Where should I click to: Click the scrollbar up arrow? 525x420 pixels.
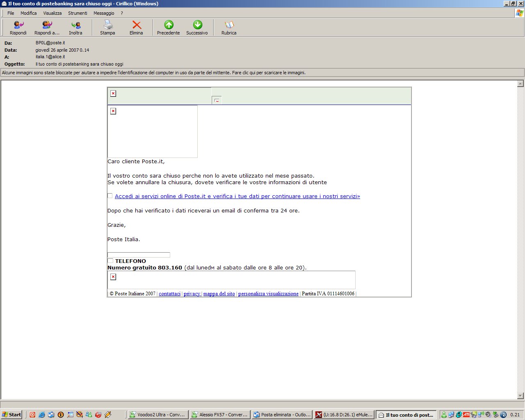[520, 84]
